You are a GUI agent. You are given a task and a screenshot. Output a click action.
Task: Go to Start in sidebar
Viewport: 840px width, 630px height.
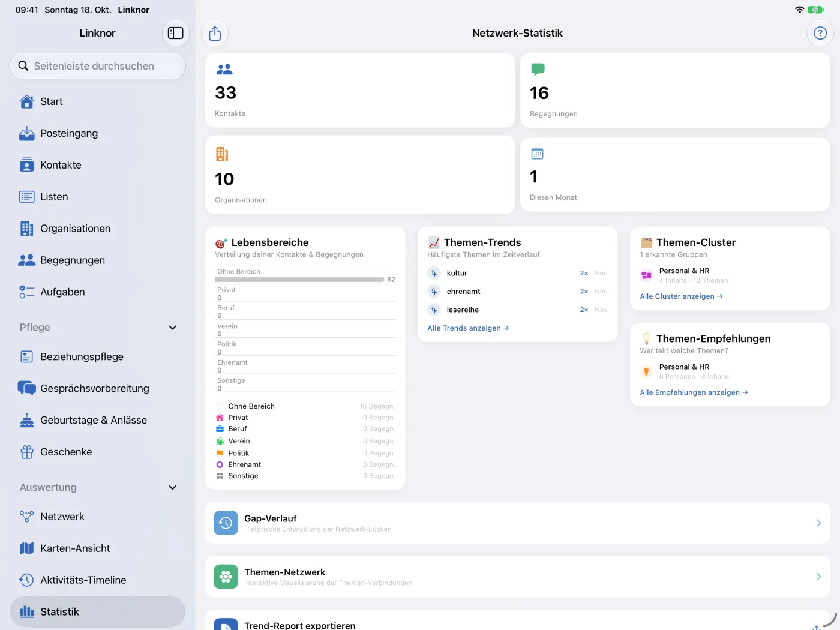pyautogui.click(x=98, y=101)
